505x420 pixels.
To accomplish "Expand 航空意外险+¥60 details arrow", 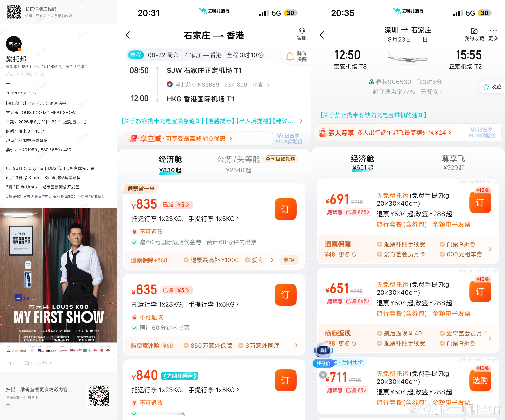I will [296, 345].
